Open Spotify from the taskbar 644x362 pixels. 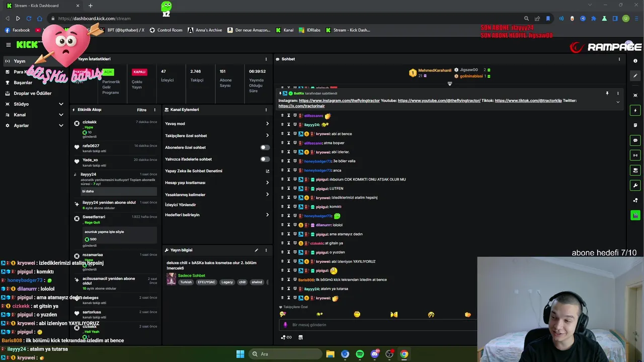[x=360, y=354]
